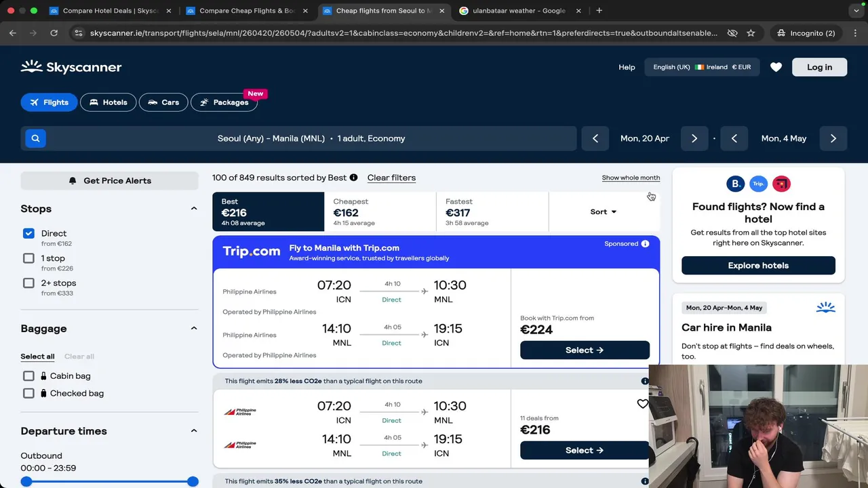The width and height of the screenshot is (868, 488).
Task: Click the eye-slash tracking icon in address bar
Action: pyautogui.click(x=732, y=33)
